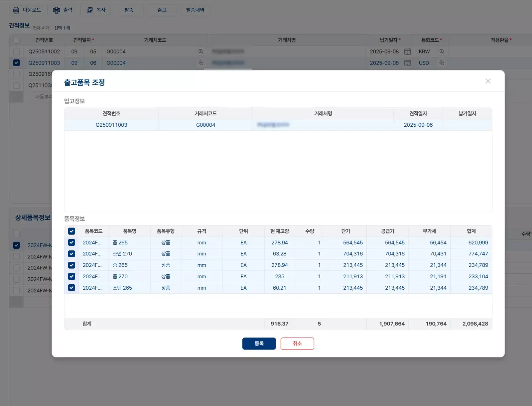Click the printer icon for 출력
The width and height of the screenshot is (532, 406).
click(57, 10)
